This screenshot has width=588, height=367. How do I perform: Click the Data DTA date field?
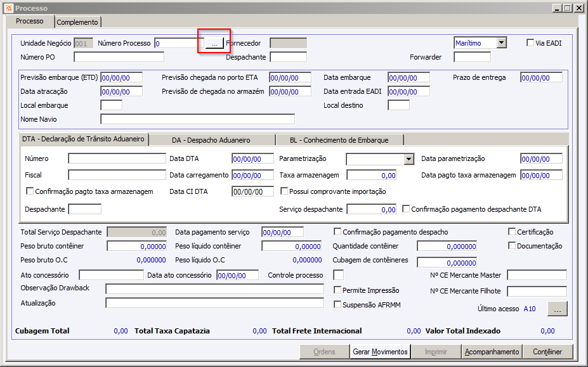point(252,158)
